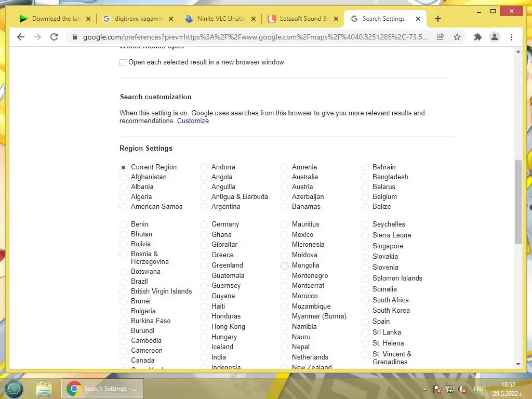This screenshot has width=532, height=399.
Task: Pick Australia as region
Action: pyautogui.click(x=284, y=177)
